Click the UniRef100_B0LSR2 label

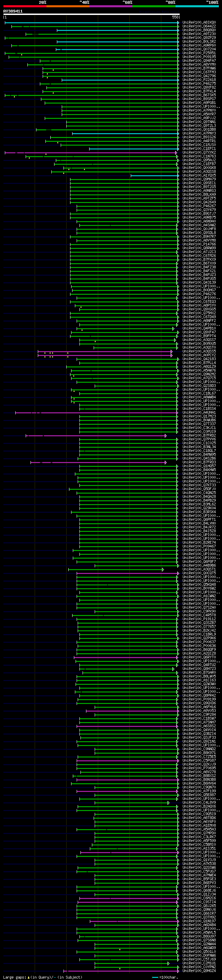coord(199,41)
